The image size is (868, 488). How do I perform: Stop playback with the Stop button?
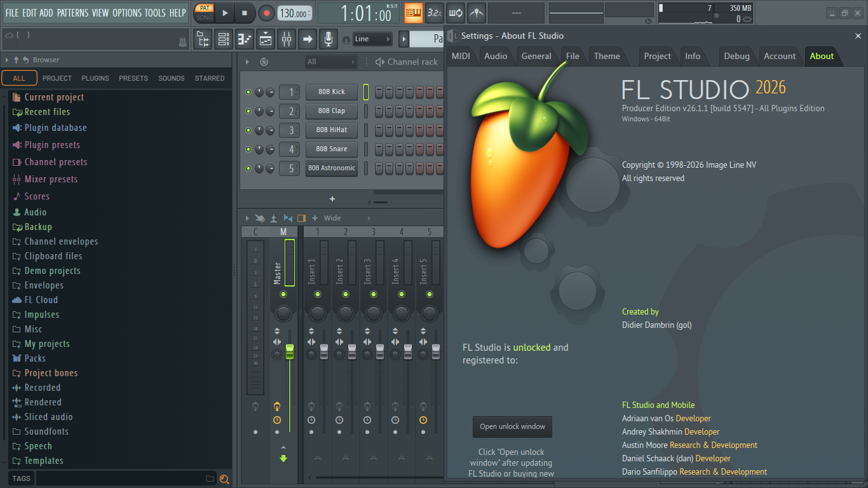click(x=245, y=13)
